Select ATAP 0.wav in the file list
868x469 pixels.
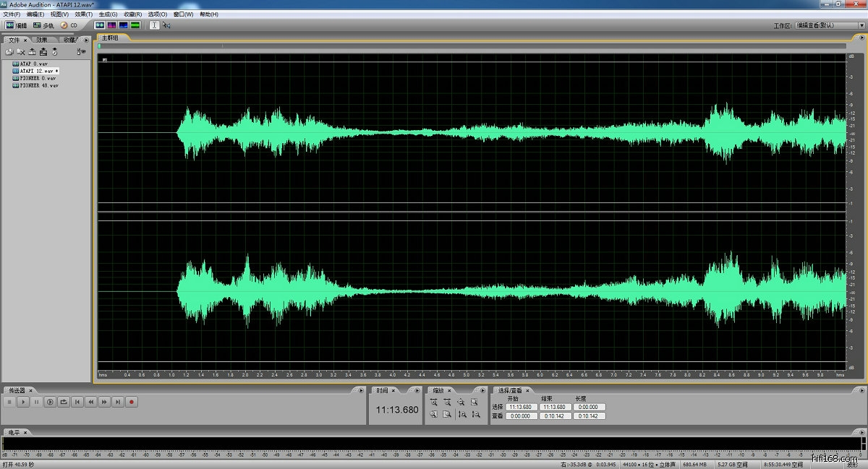click(33, 64)
